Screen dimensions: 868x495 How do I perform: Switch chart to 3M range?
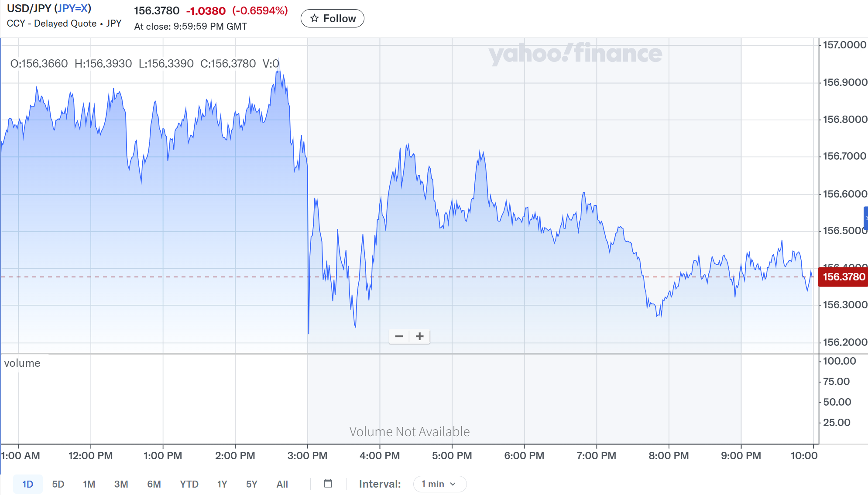121,484
